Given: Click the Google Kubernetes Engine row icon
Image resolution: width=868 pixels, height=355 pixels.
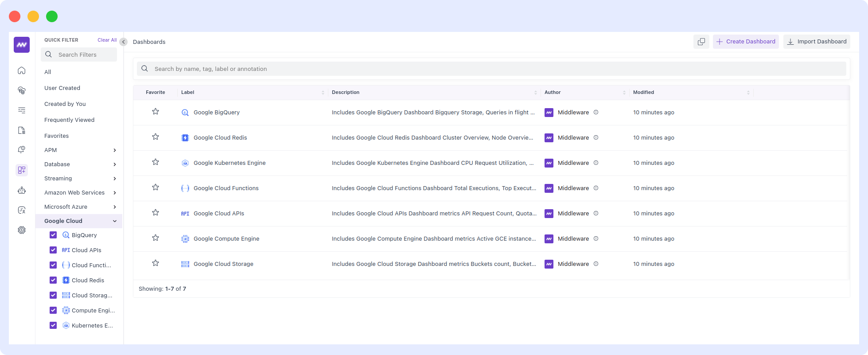Looking at the screenshot, I should (185, 163).
